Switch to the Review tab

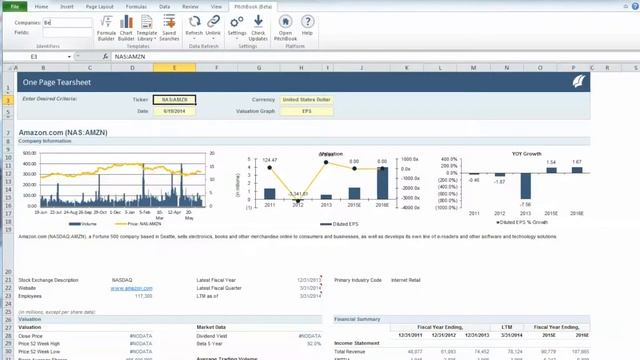[x=190, y=7]
